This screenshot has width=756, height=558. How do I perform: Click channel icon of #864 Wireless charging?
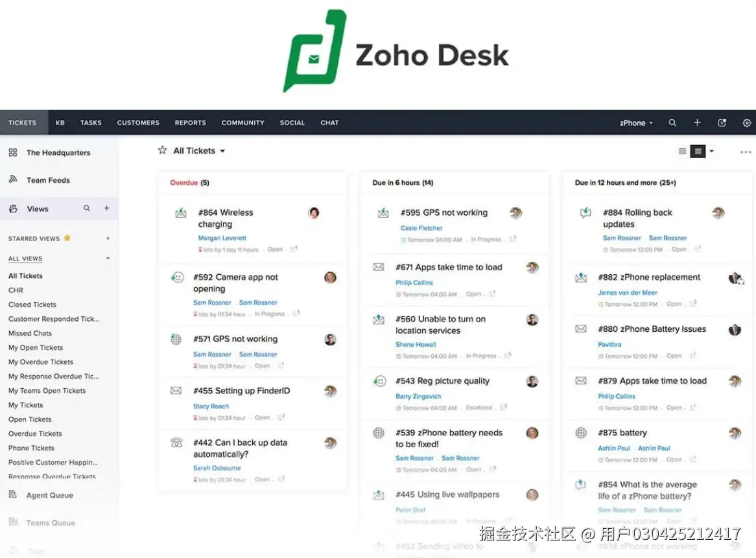click(181, 213)
